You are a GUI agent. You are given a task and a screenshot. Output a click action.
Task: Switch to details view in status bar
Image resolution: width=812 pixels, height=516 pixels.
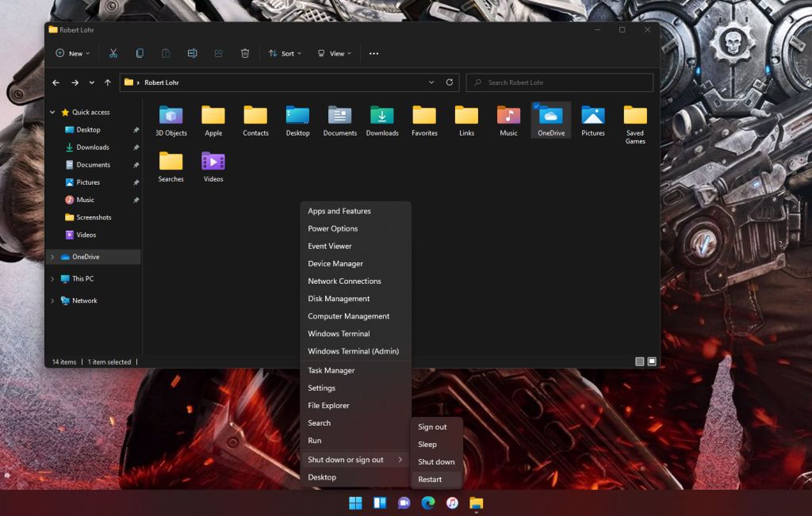(639, 361)
